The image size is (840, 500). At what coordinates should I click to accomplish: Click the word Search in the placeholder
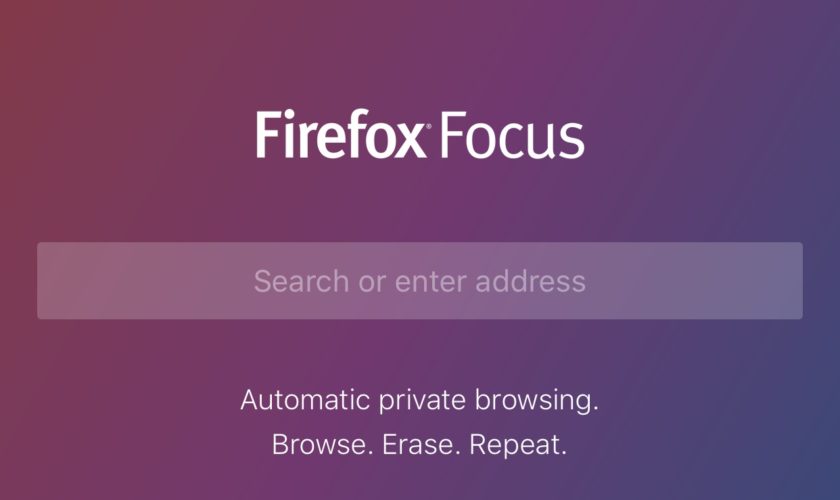pos(301,281)
